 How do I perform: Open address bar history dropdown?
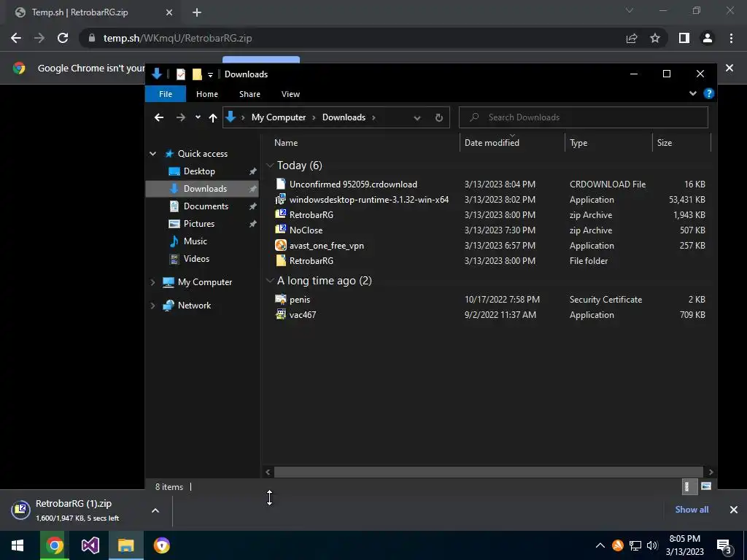(x=417, y=118)
